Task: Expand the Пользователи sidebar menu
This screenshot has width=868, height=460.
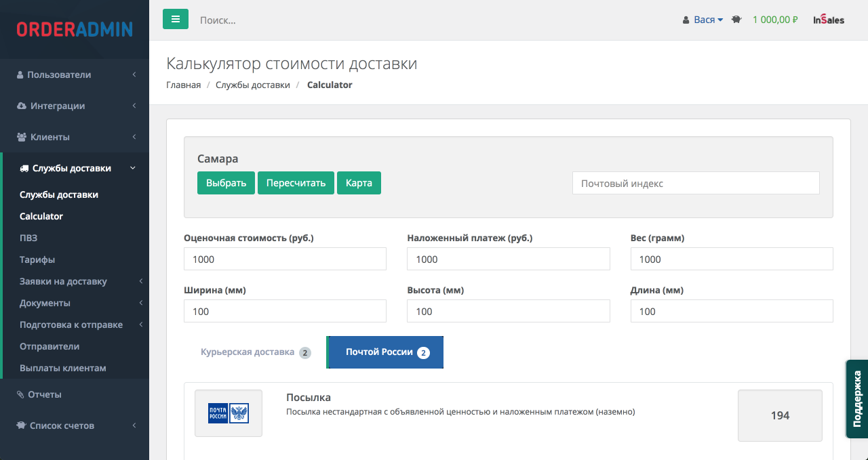Action: [75, 75]
